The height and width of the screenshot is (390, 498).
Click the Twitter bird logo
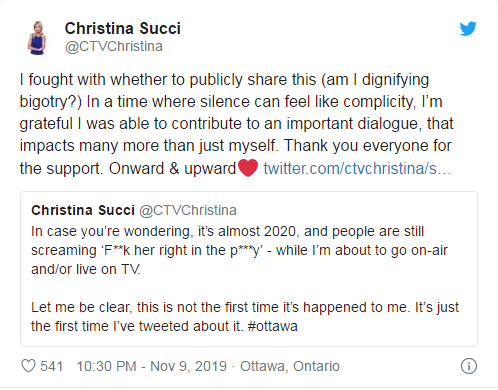(x=468, y=29)
